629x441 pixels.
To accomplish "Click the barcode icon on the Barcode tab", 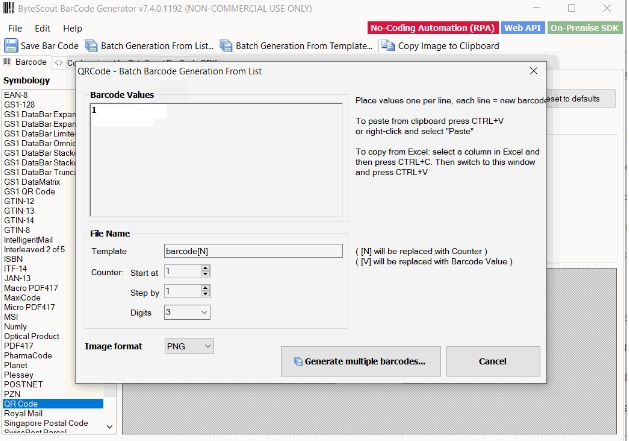I will (x=8, y=63).
